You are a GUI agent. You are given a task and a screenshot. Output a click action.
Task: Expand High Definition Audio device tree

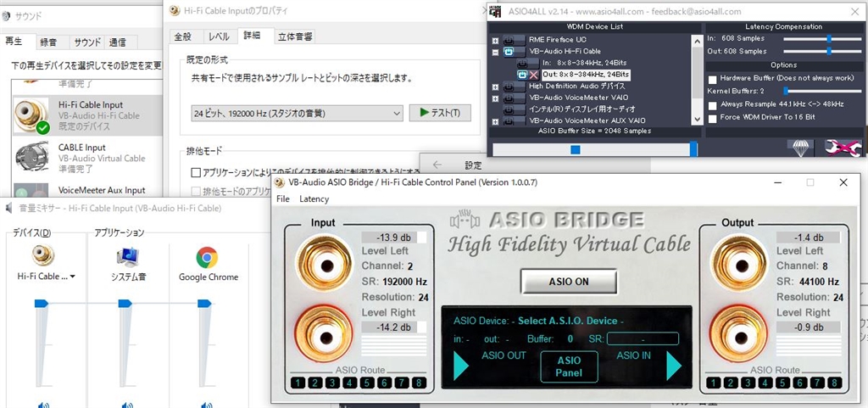pyautogui.click(x=495, y=87)
